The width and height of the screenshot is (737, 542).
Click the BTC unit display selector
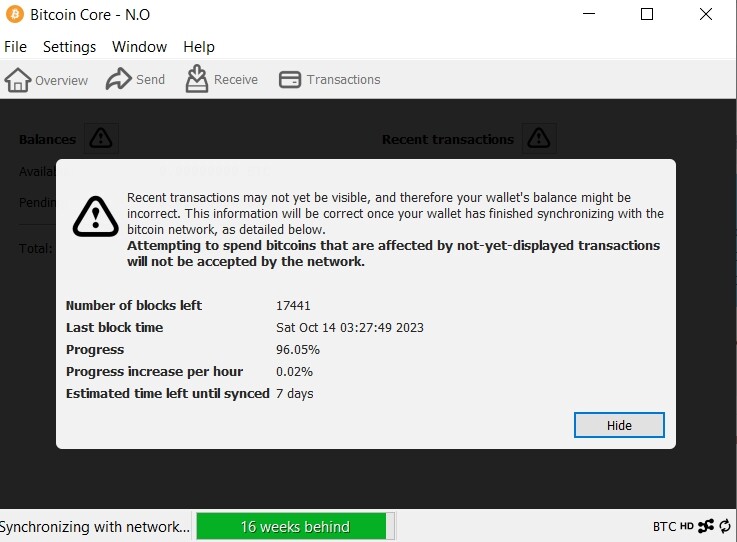pyautogui.click(x=665, y=526)
